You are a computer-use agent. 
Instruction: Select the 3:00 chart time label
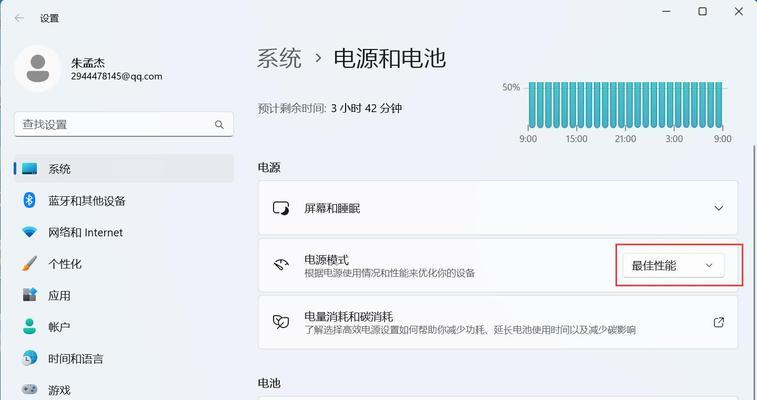[x=674, y=139]
